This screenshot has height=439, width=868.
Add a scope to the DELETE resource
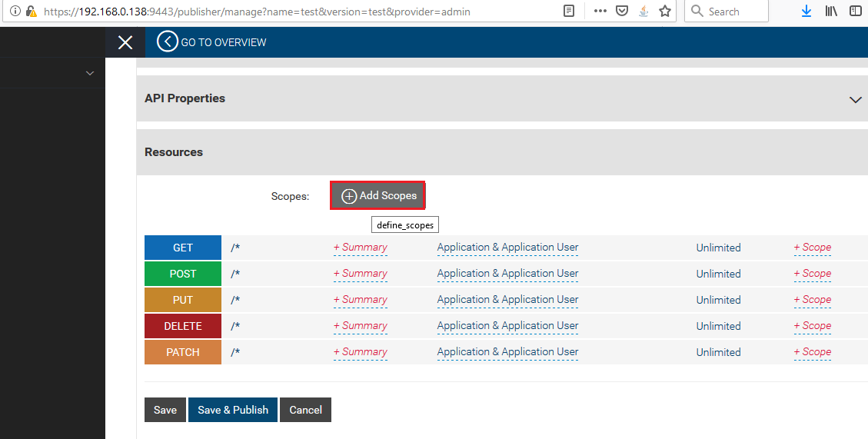(x=812, y=326)
